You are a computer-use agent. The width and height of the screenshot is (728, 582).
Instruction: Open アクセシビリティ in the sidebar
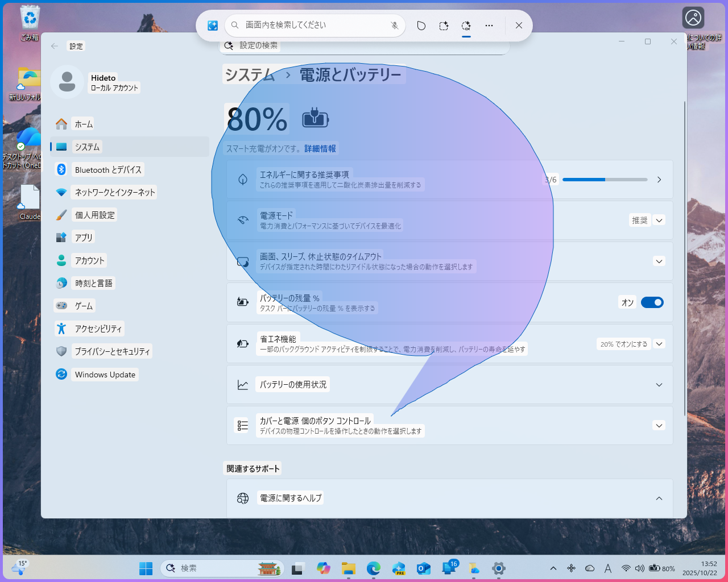click(130, 329)
